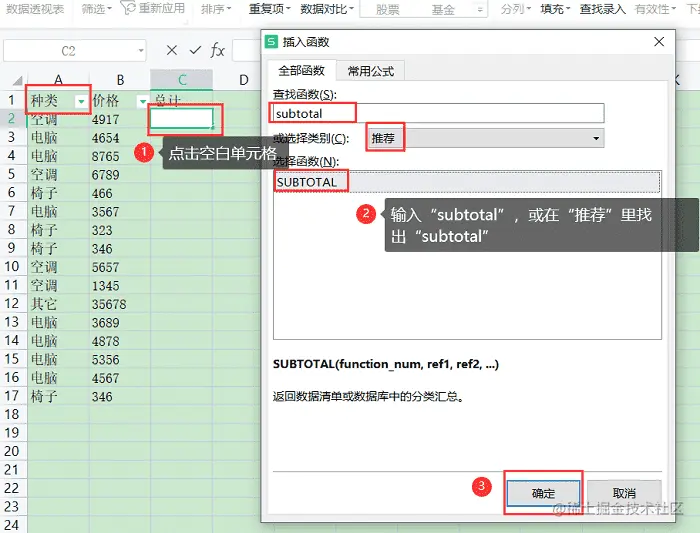Click the 空调 cell in row 10

tap(58, 267)
